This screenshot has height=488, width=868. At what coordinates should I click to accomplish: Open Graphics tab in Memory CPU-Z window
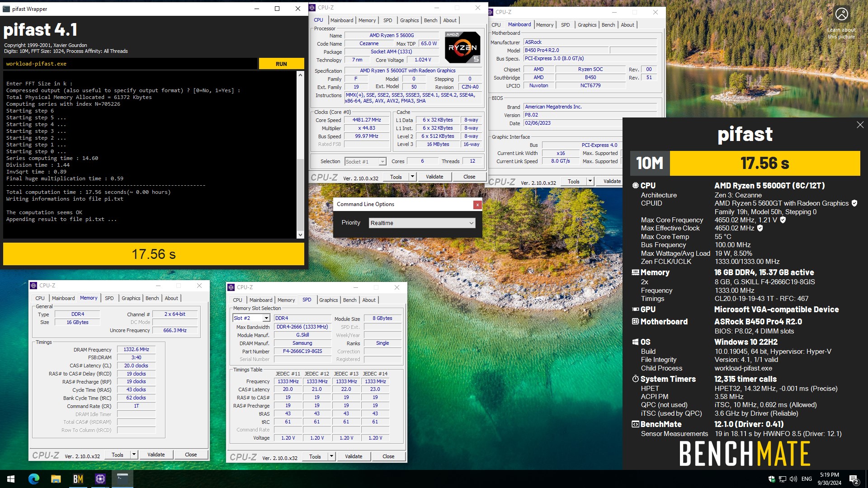point(131,298)
